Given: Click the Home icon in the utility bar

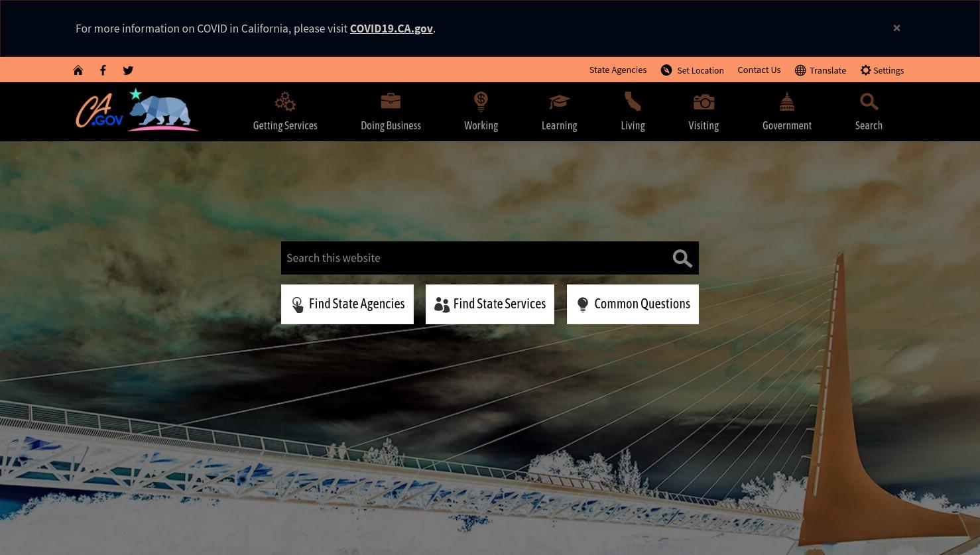Looking at the screenshot, I should [x=78, y=70].
